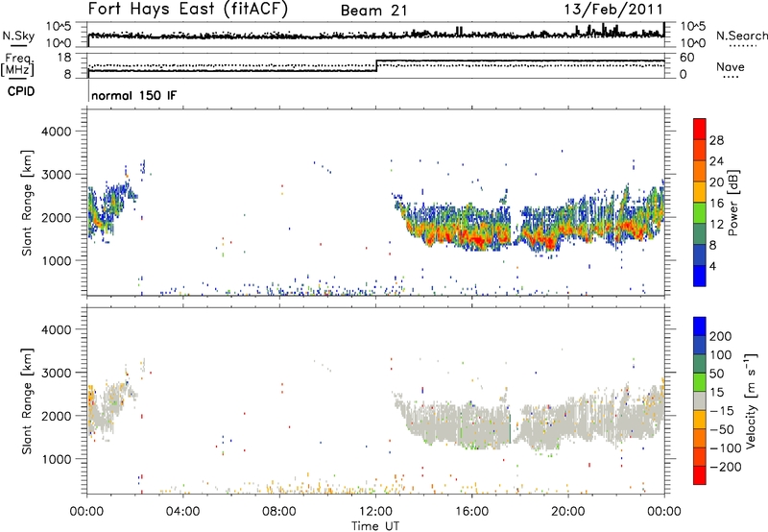Screen dimensions: 768x532
Task: Click the "Fort Hays East (fitACF)" plot title
Action: tap(188, 10)
